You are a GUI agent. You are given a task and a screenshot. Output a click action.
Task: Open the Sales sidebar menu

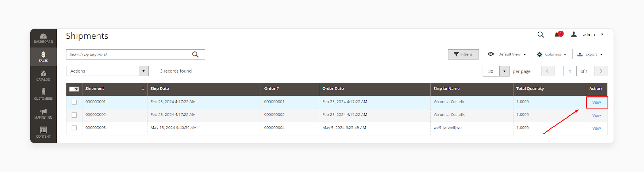coord(43,57)
